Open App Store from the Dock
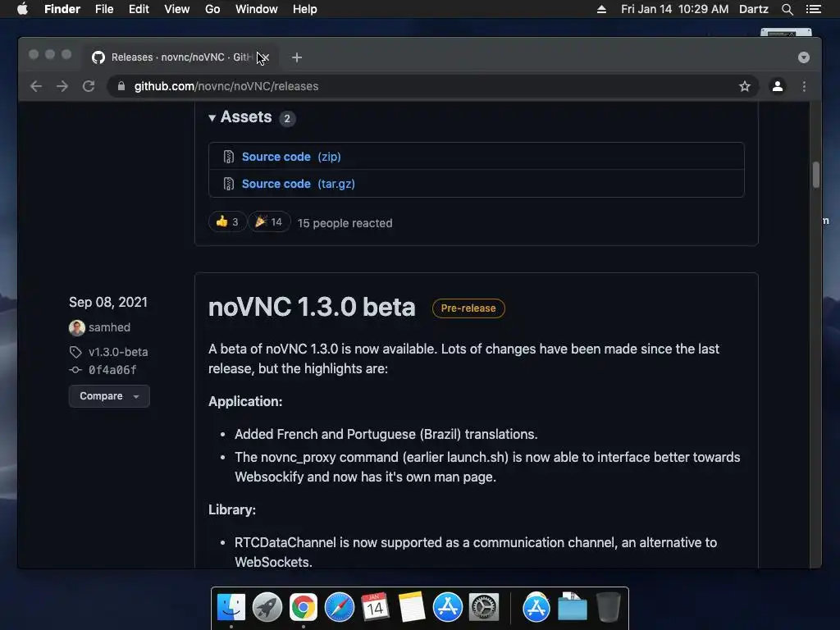Screen dimensions: 840x630 click(447, 607)
